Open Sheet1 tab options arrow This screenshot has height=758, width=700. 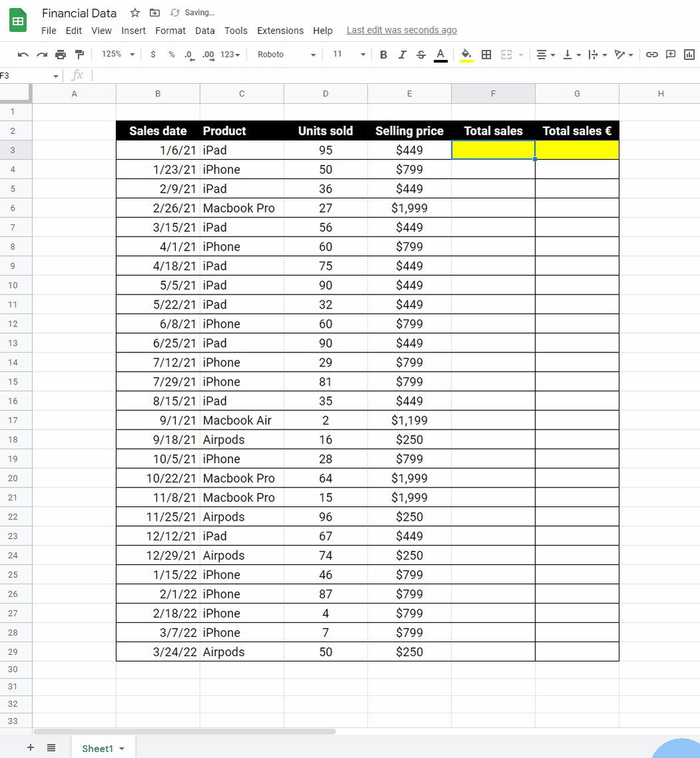click(122, 749)
